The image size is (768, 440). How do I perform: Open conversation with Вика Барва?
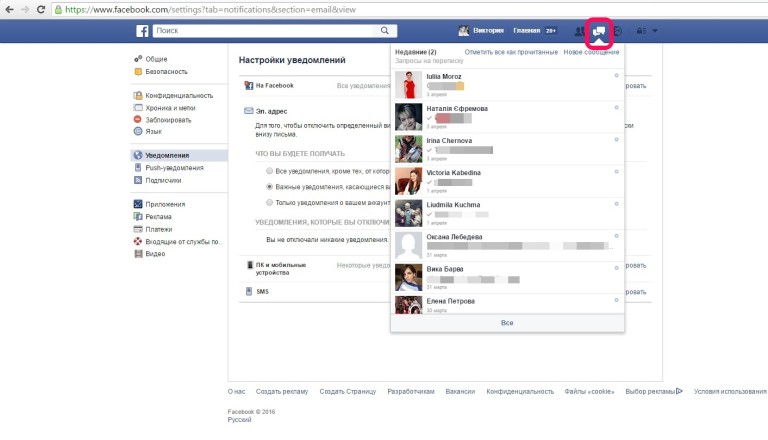507,277
